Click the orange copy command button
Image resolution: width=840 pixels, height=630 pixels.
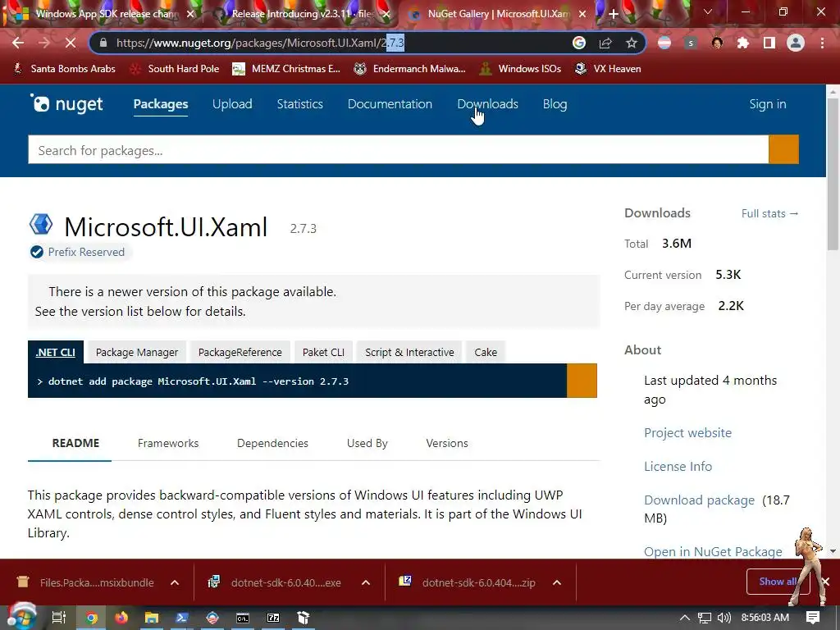pos(582,381)
